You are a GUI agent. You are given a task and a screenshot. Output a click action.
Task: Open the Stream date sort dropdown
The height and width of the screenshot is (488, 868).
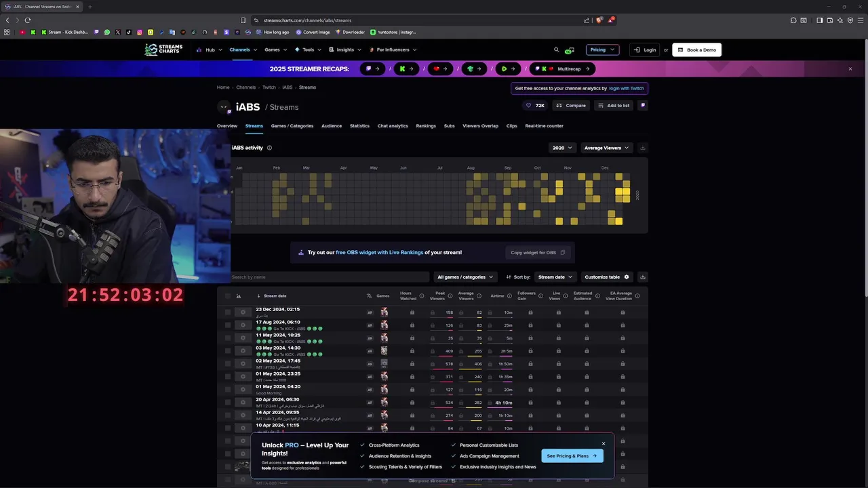(x=555, y=277)
